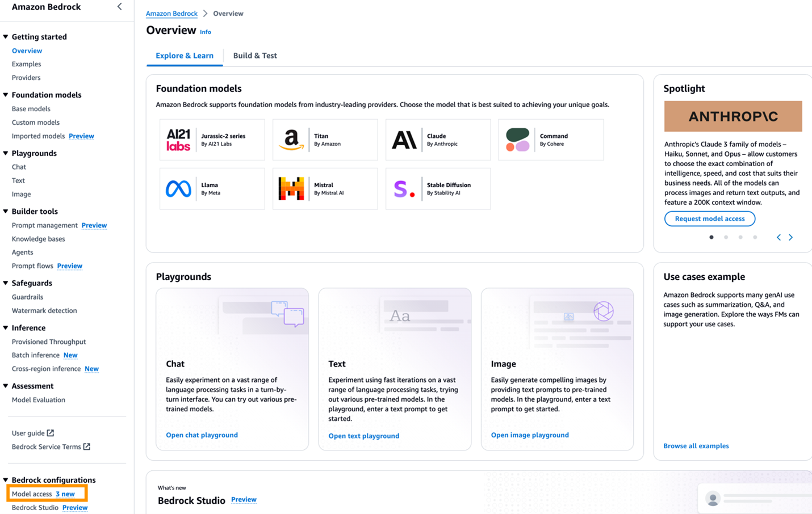Screen dimensions: 812x514
Task: Select the fourth Spotlight carousel dot
Action: [x=755, y=237]
